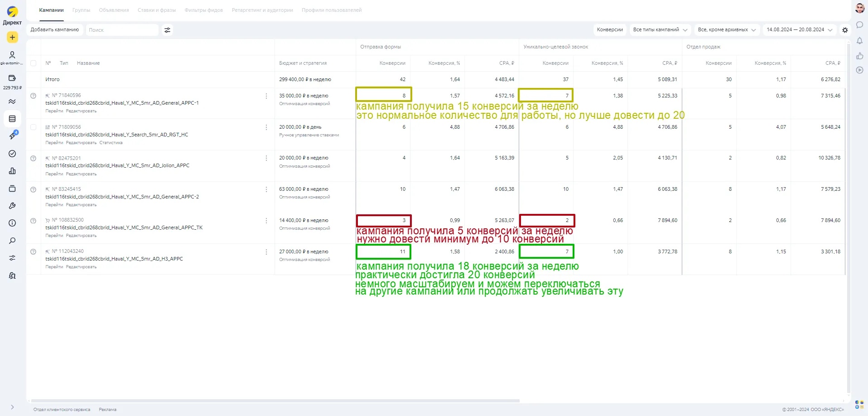The width and height of the screenshot is (868, 416).
Task: Open the notifications bell icon
Action: 859,41
